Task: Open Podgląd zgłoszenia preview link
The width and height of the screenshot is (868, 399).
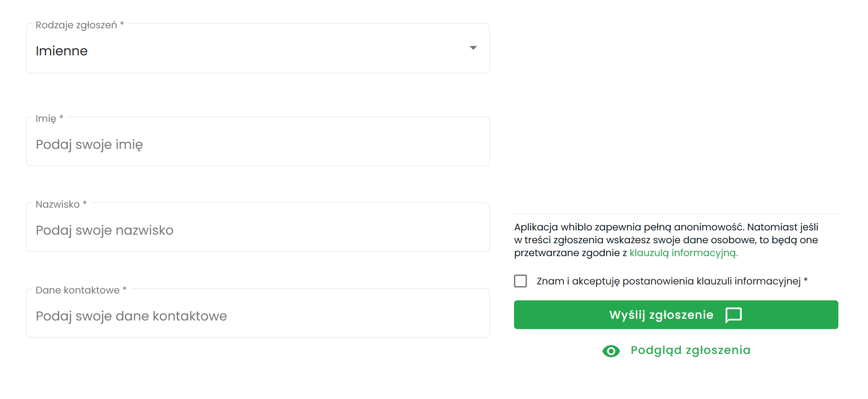Action: [x=690, y=351]
